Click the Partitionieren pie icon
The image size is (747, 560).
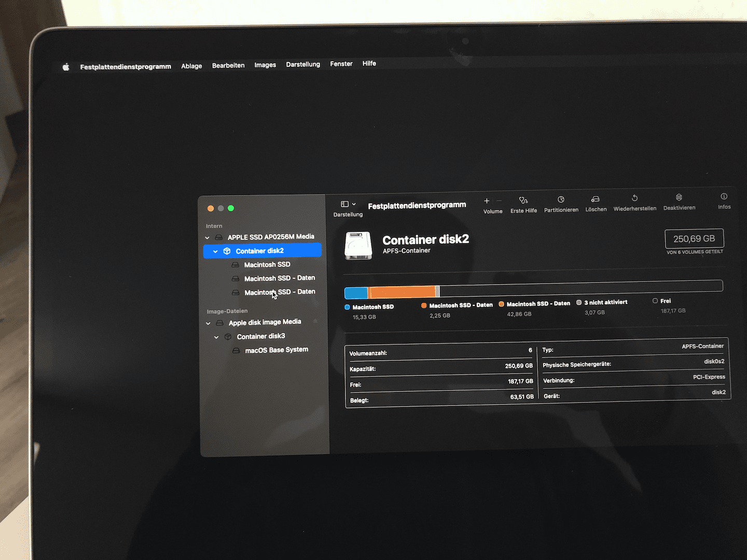coord(561,200)
